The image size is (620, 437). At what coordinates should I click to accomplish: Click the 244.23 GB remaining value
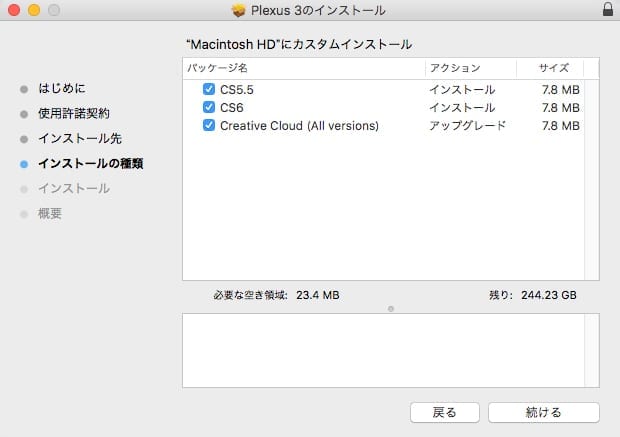point(549,295)
